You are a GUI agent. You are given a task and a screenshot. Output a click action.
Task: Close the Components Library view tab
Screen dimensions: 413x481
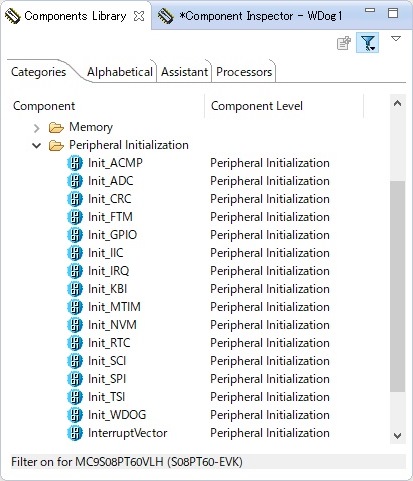(x=139, y=16)
